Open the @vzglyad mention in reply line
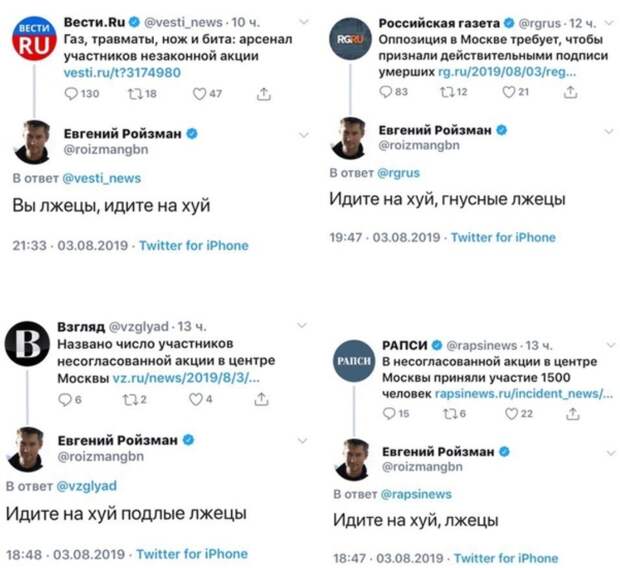This screenshot has height=568, width=620. 87,486
